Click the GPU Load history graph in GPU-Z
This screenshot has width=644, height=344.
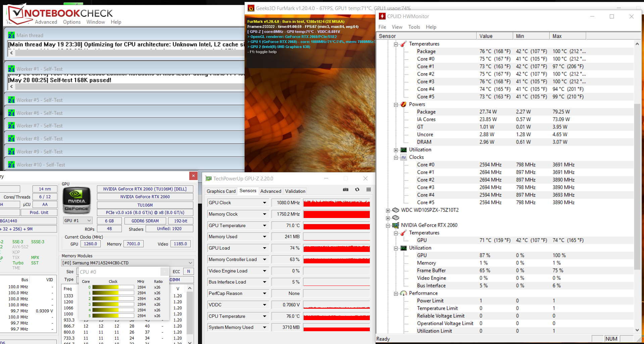[337, 248]
